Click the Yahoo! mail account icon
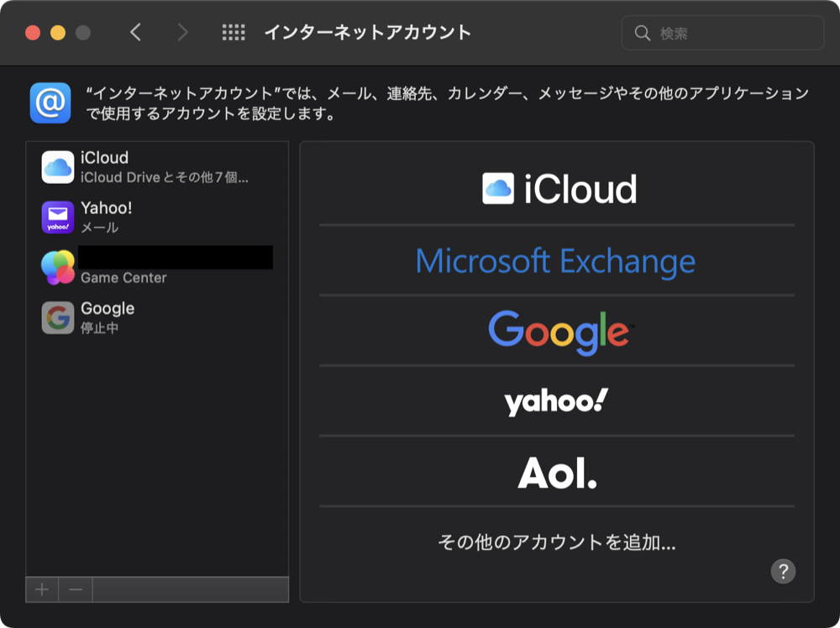The image size is (840, 628). pos(58,217)
